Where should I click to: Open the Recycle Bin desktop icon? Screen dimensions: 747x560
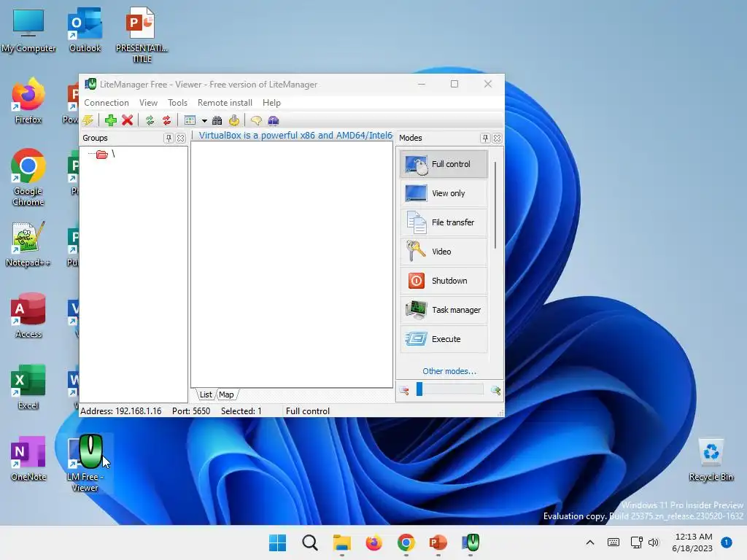tap(711, 460)
